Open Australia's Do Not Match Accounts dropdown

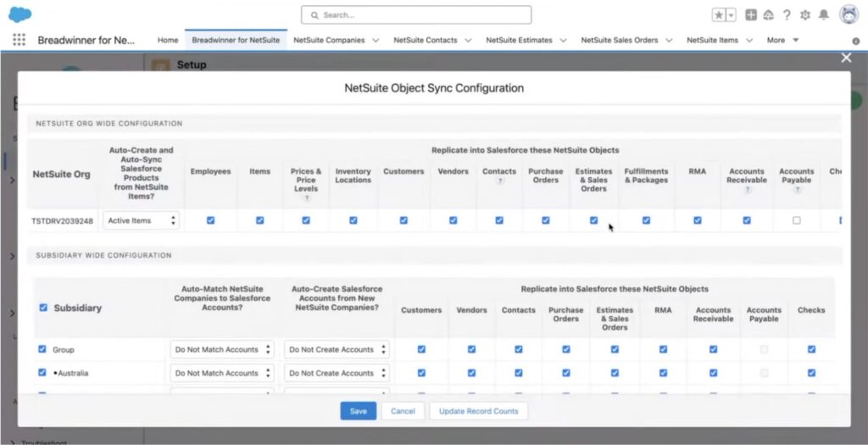(222, 373)
